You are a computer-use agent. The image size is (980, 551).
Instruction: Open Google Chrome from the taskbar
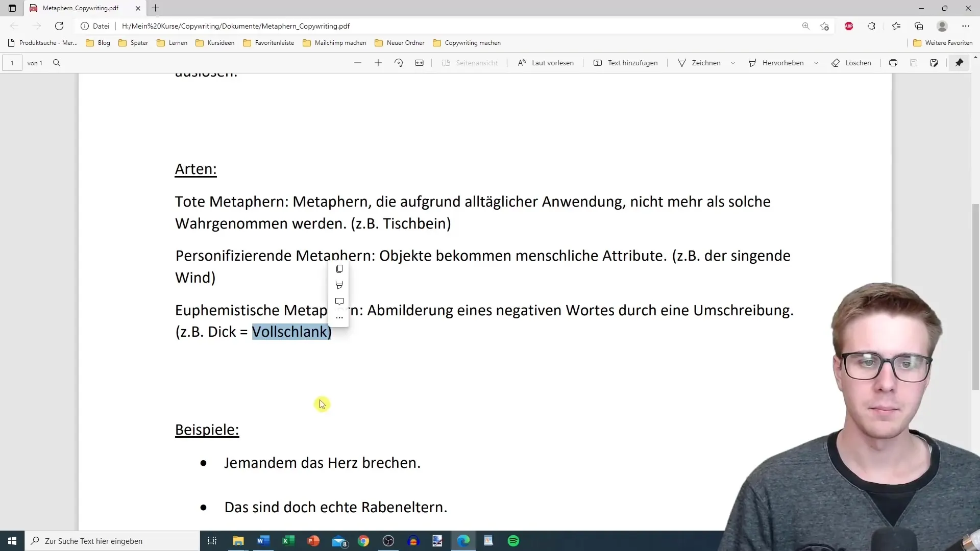tap(363, 541)
